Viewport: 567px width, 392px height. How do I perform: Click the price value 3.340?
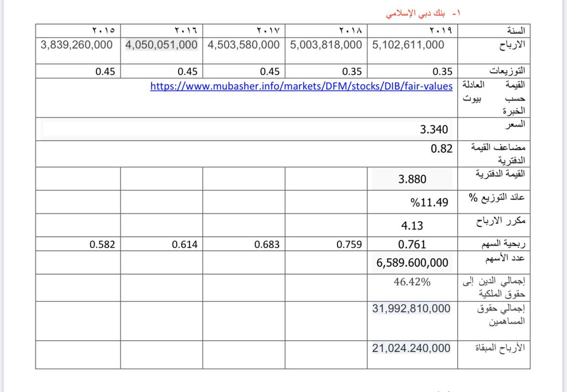(433, 129)
